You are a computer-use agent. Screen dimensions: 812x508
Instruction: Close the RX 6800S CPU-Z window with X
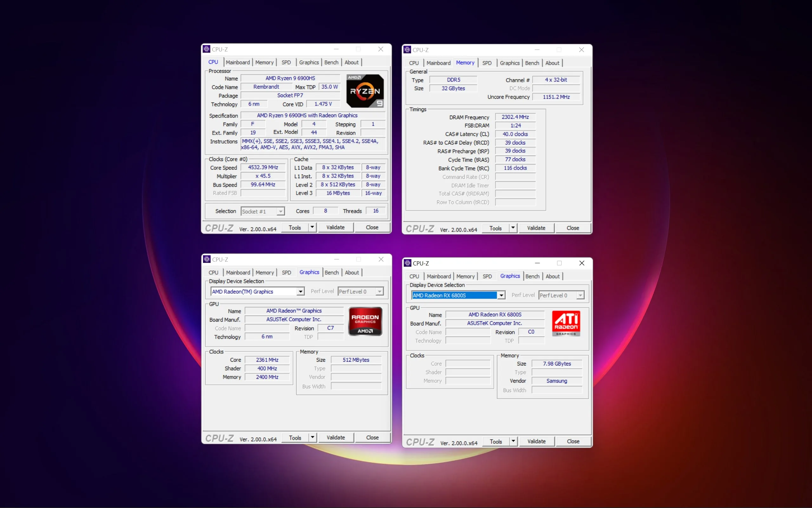tap(581, 263)
